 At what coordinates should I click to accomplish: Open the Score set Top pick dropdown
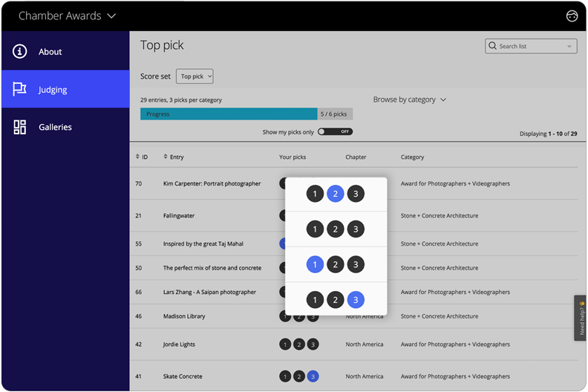point(195,76)
